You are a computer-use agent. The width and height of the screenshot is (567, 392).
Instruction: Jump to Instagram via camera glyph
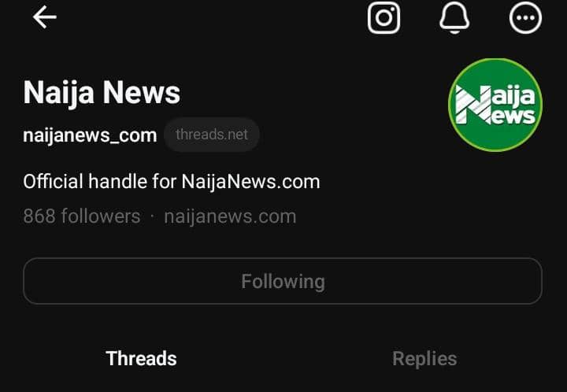click(x=384, y=17)
